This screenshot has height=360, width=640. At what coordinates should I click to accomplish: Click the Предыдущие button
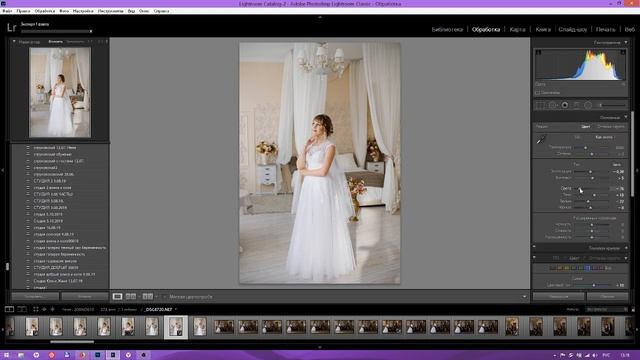pos(558,296)
